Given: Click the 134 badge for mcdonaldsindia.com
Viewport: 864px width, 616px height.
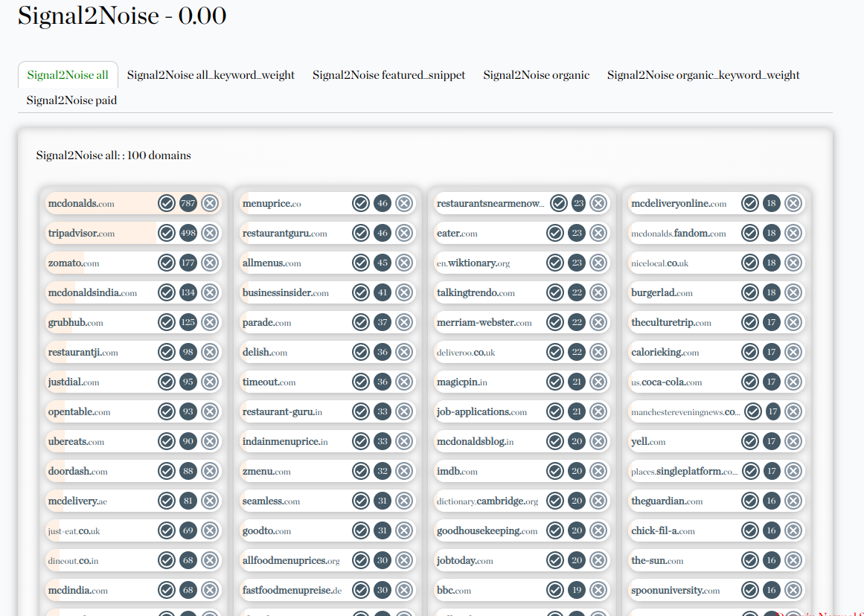Looking at the screenshot, I should click(188, 292).
